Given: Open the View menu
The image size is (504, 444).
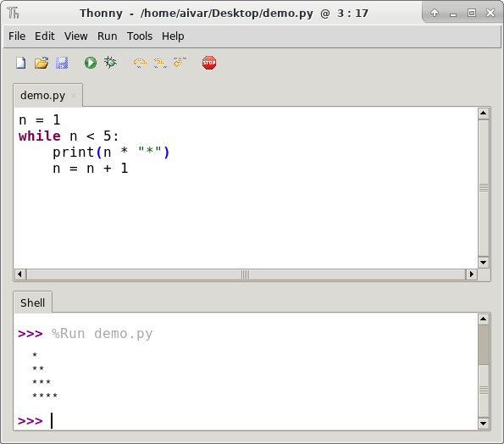Looking at the screenshot, I should [x=76, y=36].
